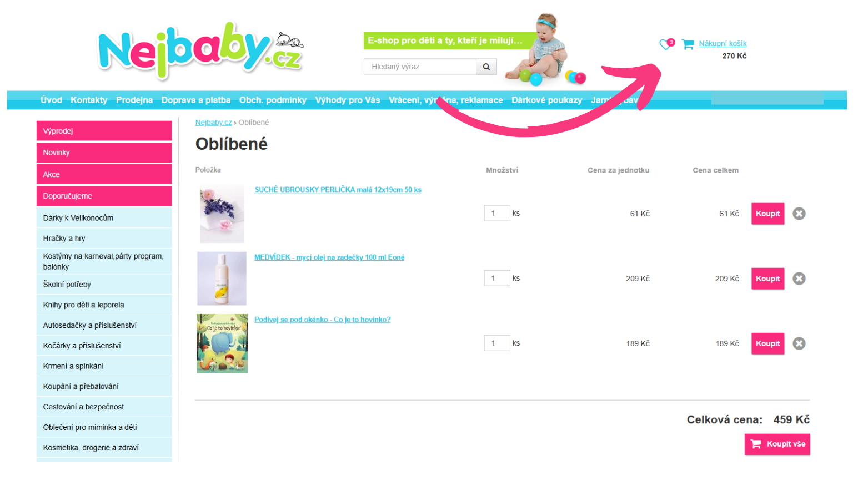Click Koupit vše button
This screenshot has height=481, width=868.
pyautogui.click(x=777, y=444)
